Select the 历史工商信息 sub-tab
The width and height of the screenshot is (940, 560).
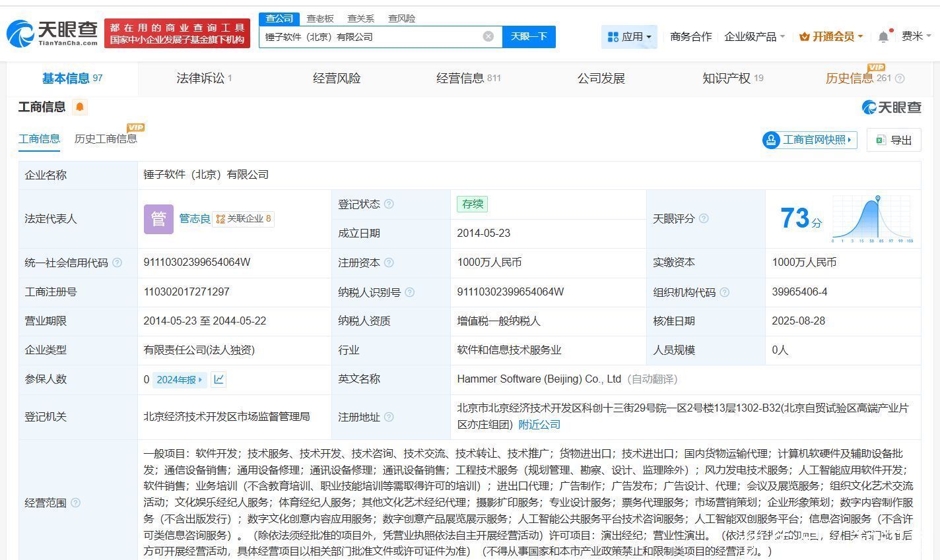point(106,139)
